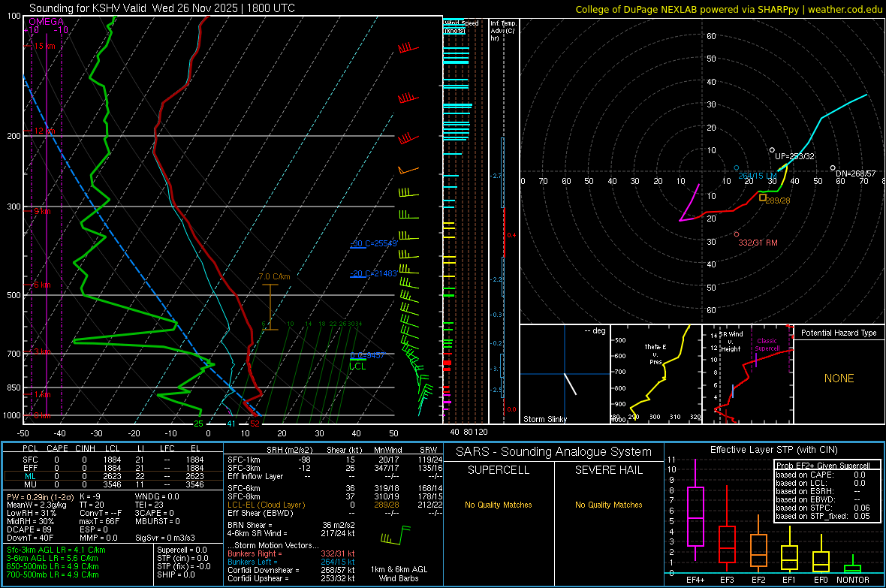Screen dimensions: 886x588
Task: Click the '15 km' height marker label
Action: tap(44, 46)
